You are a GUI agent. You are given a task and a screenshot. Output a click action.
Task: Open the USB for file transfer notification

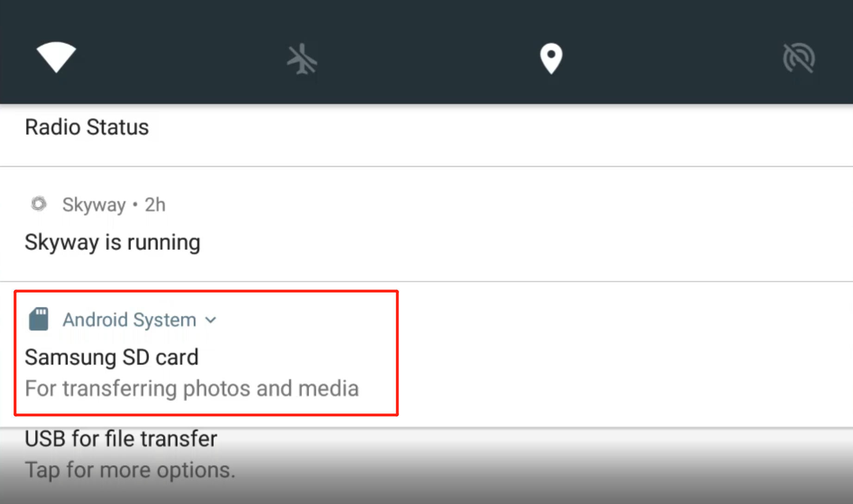tap(121, 439)
